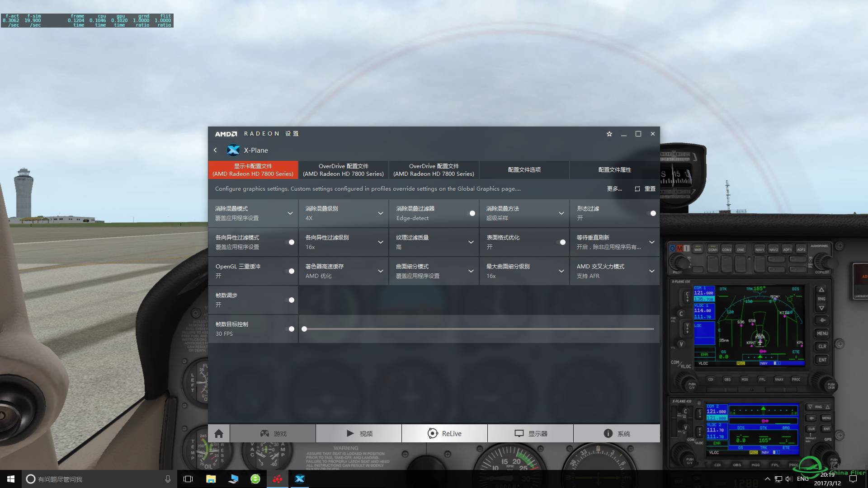The image size is (868, 488).
Task: Open the Windows Start menu
Action: pyautogui.click(x=11, y=479)
